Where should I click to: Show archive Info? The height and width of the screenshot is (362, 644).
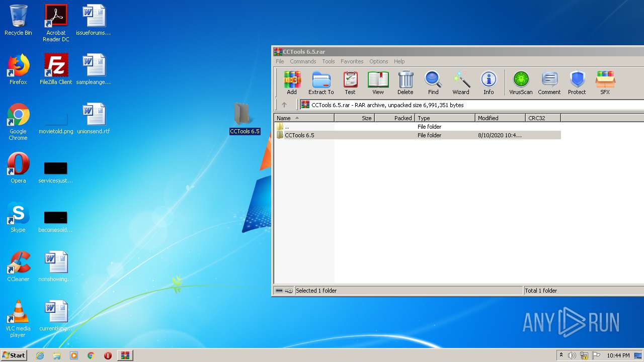pos(489,83)
